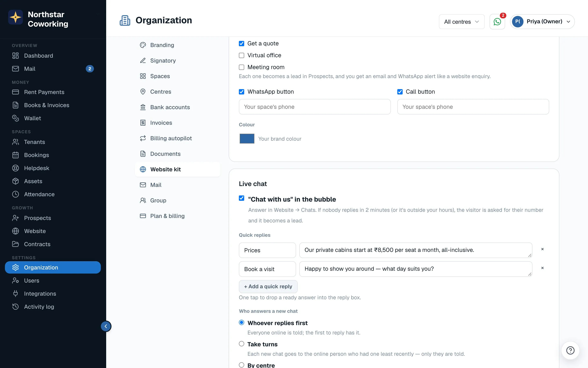Click the WhatsApp phone number field
The image size is (588, 368).
(x=315, y=107)
